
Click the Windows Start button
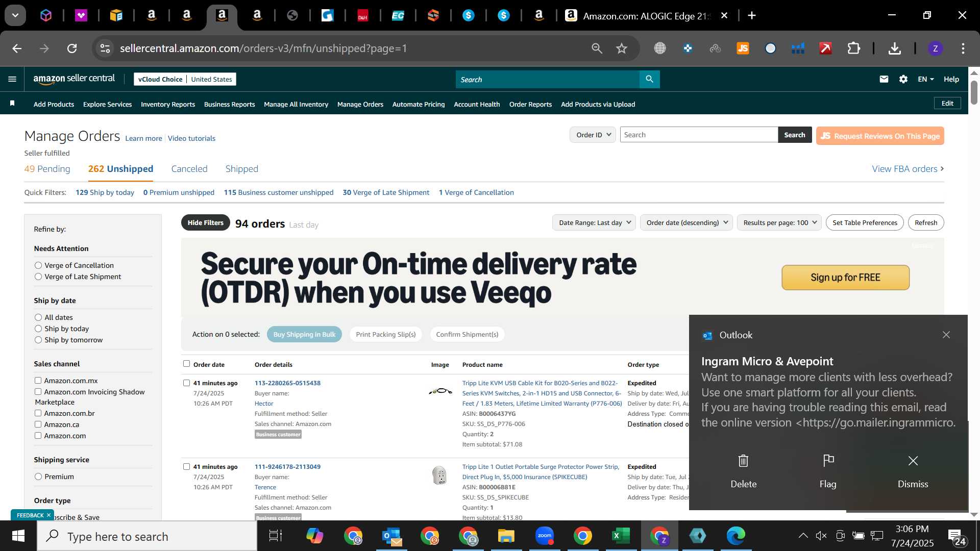click(18, 536)
